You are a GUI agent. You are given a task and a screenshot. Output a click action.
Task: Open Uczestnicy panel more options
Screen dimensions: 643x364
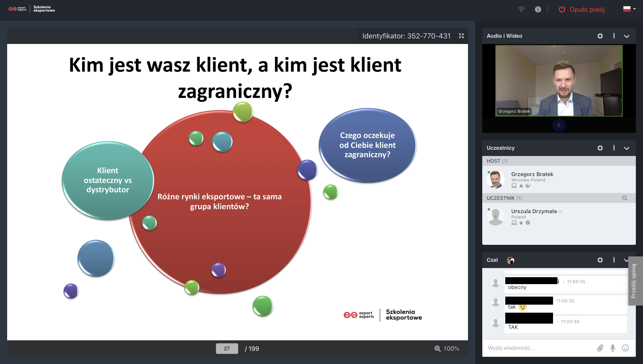point(614,148)
